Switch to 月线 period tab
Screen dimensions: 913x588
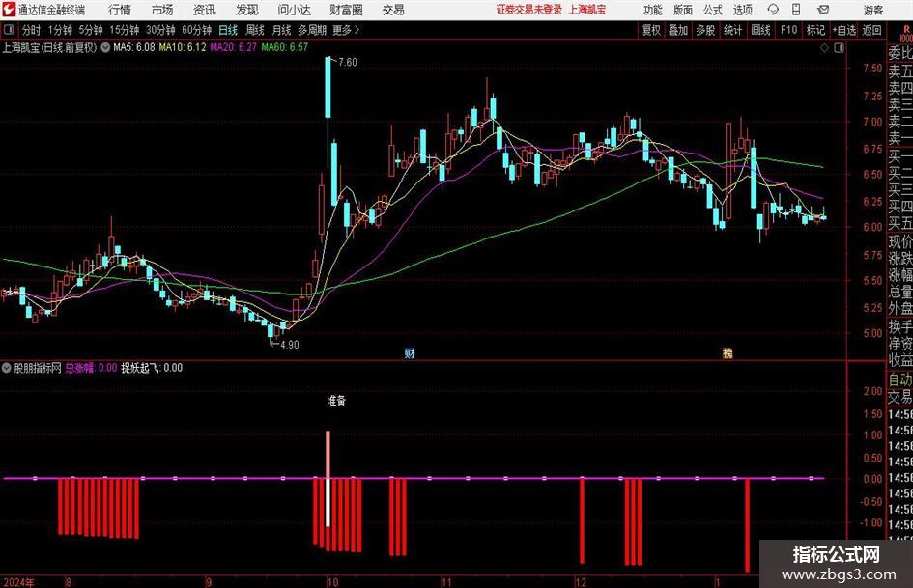[x=282, y=30]
